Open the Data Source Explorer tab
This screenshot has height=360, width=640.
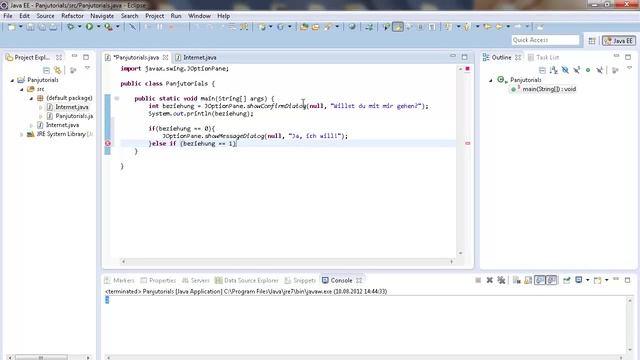point(247,280)
